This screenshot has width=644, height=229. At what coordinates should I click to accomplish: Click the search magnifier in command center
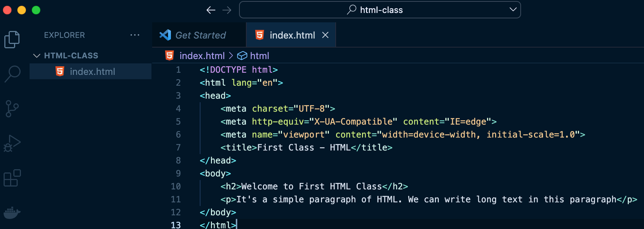(x=352, y=10)
